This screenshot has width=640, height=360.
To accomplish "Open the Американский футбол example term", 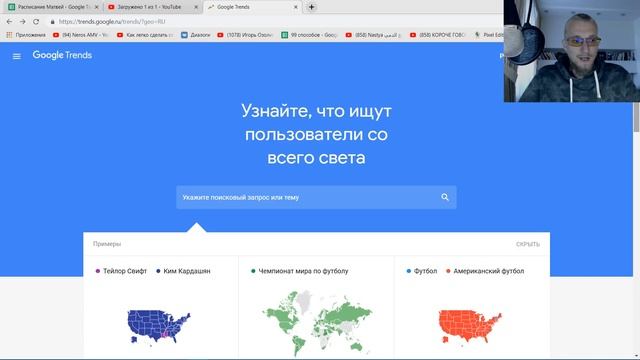I will point(489,271).
